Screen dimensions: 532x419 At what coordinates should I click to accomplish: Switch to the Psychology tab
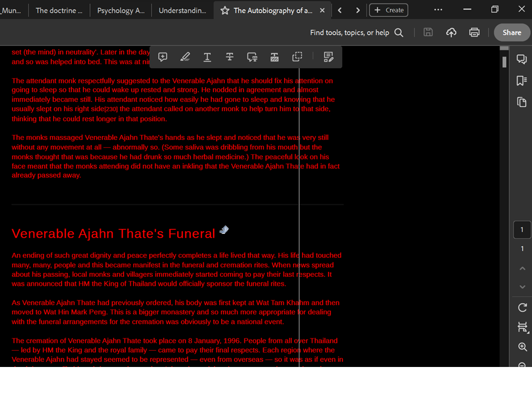(120, 11)
